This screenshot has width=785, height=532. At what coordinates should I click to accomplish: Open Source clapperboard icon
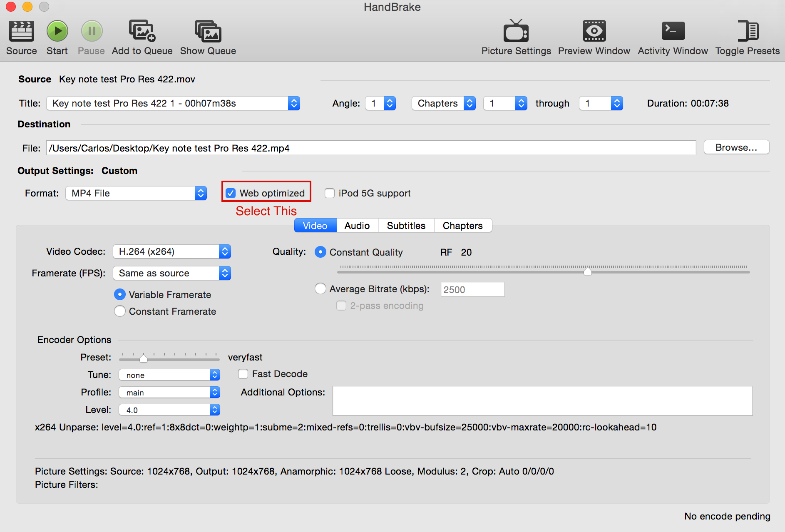click(22, 32)
